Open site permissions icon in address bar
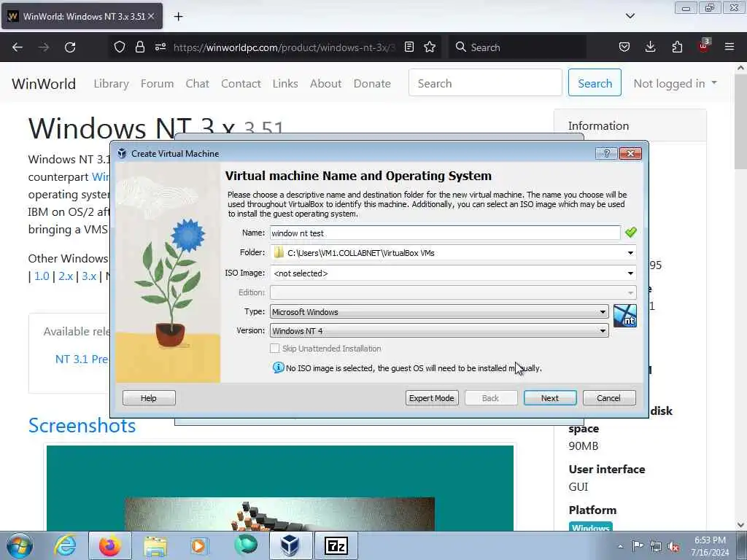This screenshot has height=560, width=747. point(160,47)
